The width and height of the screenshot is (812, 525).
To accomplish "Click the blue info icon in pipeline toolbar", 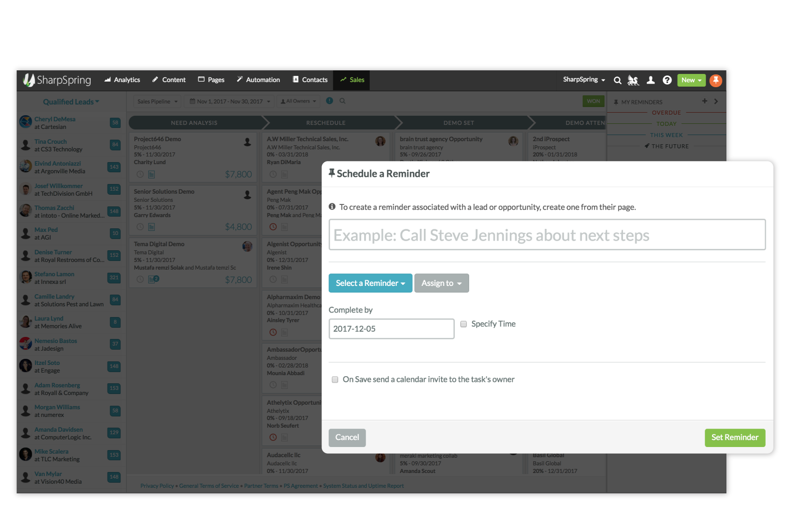I will coord(330,101).
